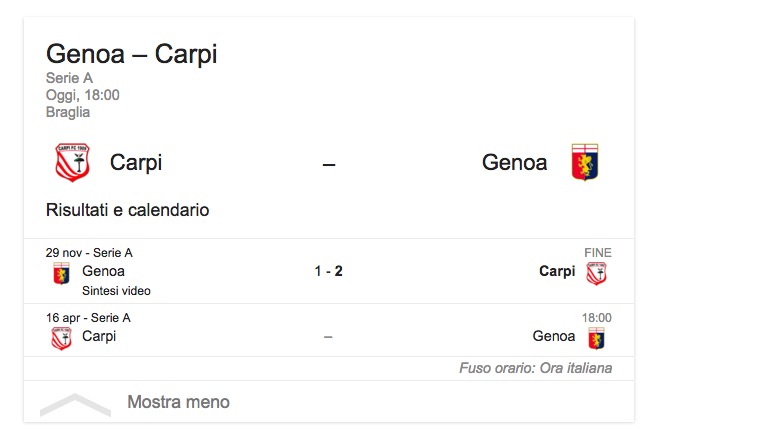Image resolution: width=777 pixels, height=437 pixels.
Task: Click Carpi name in 16 apr fixture
Action: click(99, 336)
